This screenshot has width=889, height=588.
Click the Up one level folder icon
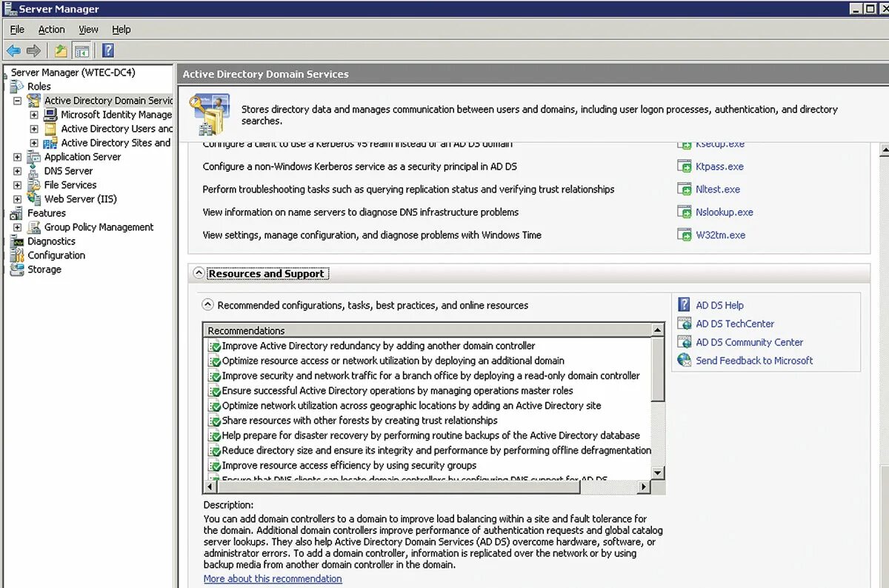61,51
